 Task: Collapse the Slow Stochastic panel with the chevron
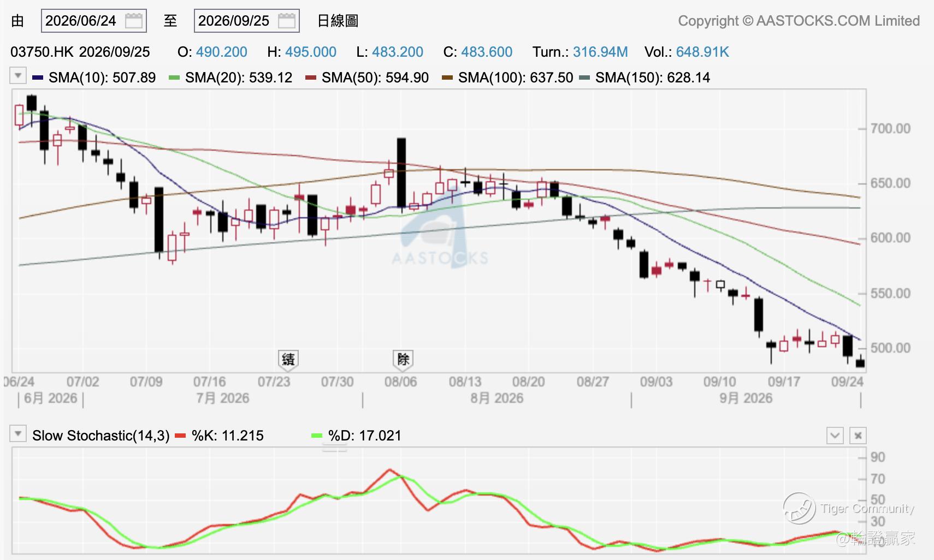pyautogui.click(x=835, y=436)
